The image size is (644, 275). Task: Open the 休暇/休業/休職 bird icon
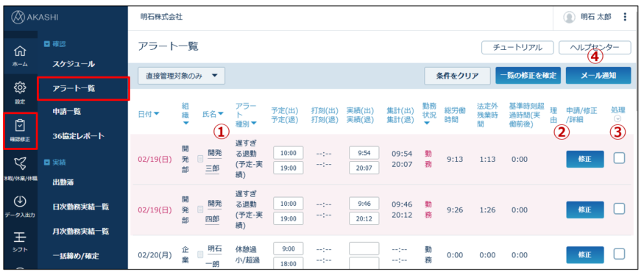tap(20, 164)
